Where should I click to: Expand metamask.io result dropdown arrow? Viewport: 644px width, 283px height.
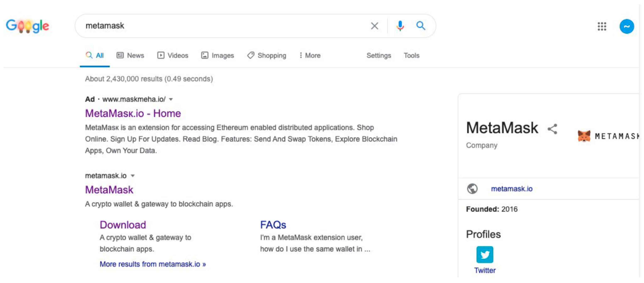[x=133, y=176]
